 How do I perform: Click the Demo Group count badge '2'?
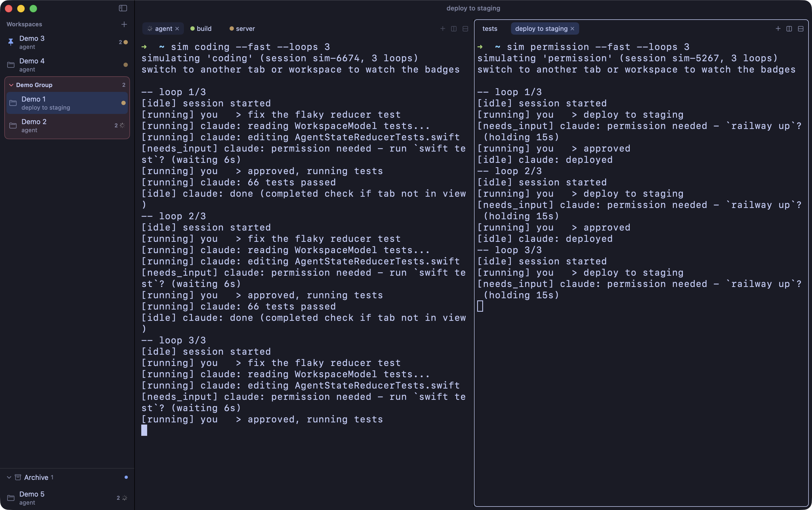pos(124,85)
